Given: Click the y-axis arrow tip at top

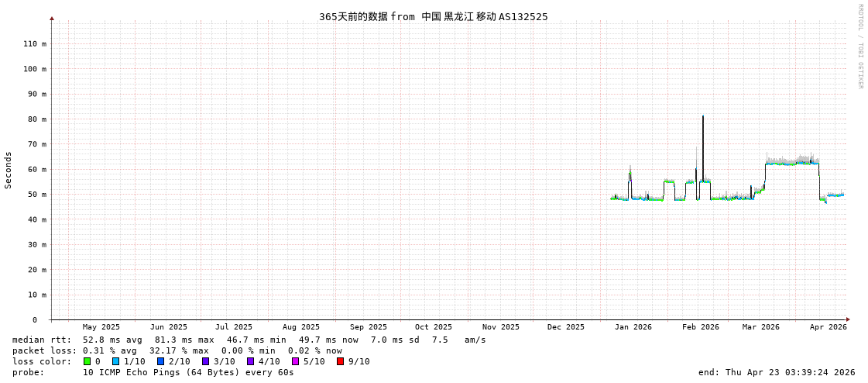Looking at the screenshot, I should (x=52, y=18).
